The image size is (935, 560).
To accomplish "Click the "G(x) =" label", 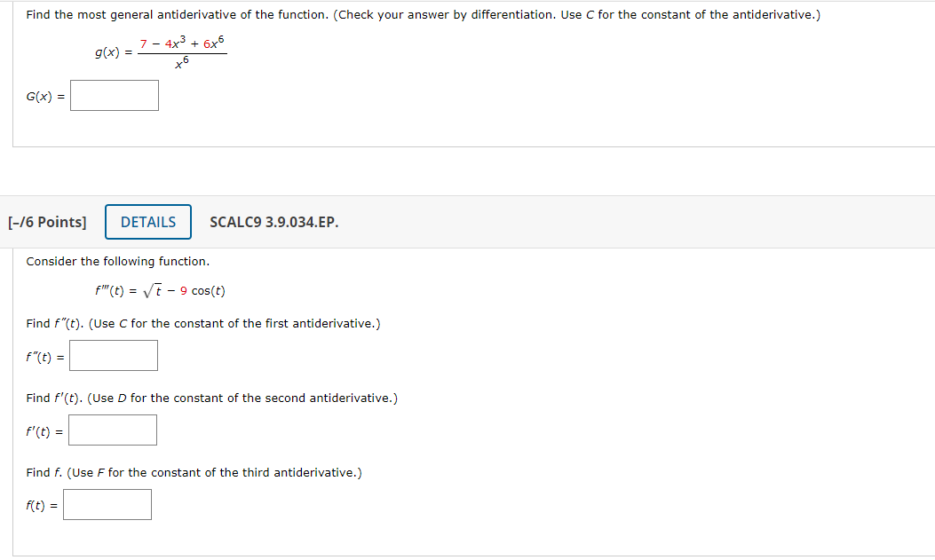I will click(44, 97).
